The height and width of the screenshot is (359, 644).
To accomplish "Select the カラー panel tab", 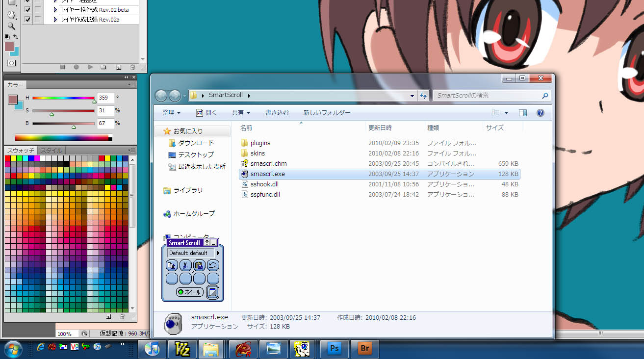I will point(15,85).
